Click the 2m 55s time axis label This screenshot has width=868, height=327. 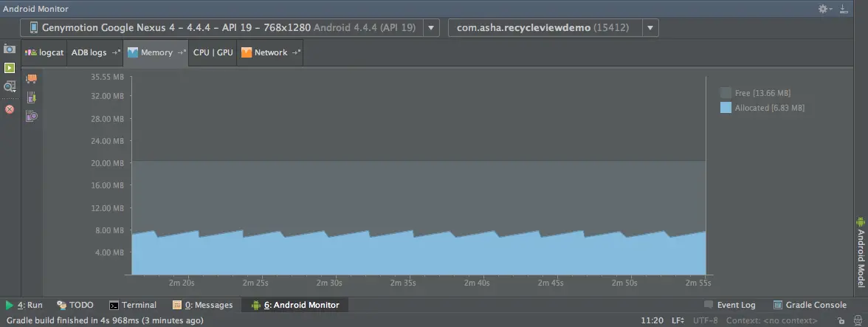698,283
